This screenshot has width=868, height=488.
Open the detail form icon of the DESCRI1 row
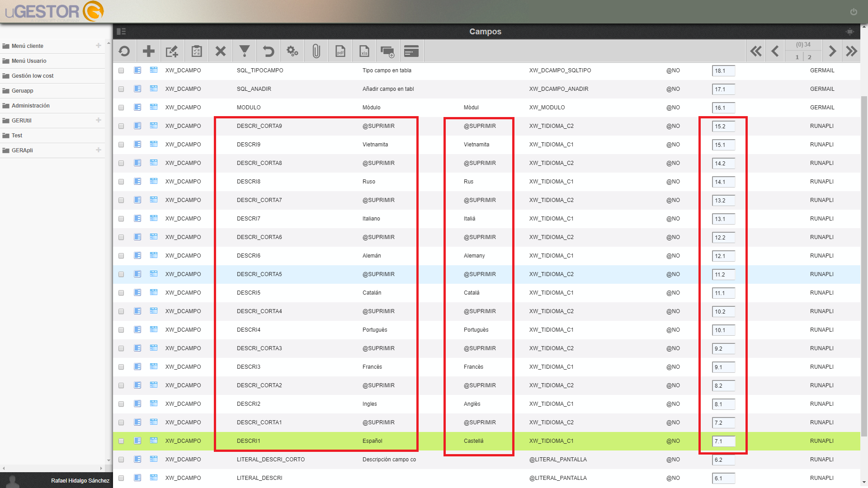point(137,441)
